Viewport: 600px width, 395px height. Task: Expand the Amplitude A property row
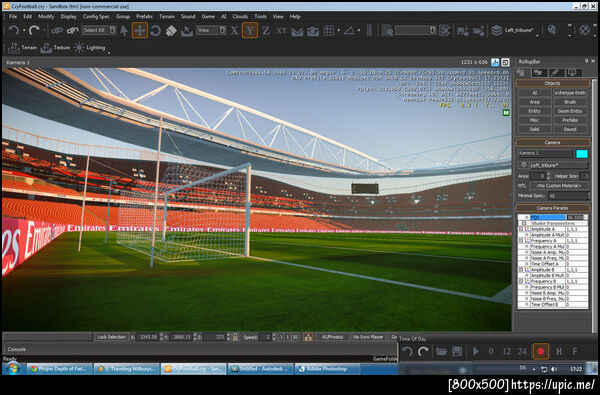pyautogui.click(x=521, y=229)
